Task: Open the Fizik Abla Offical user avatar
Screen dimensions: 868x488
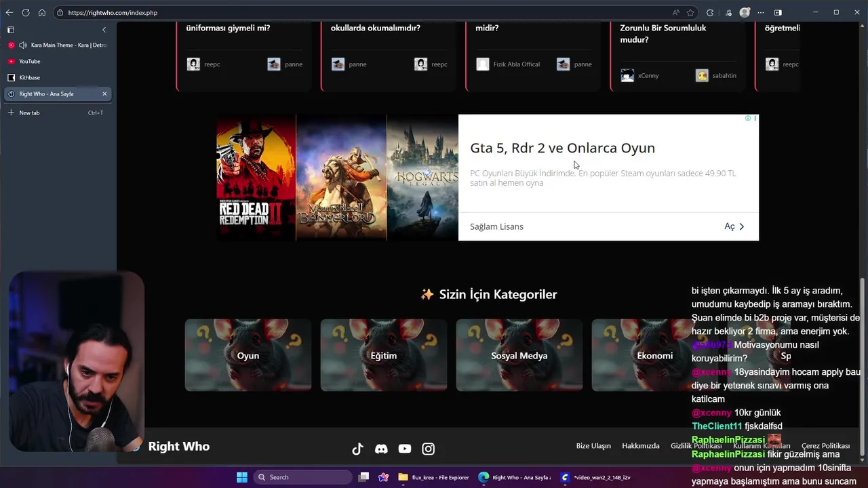Action: 483,64
